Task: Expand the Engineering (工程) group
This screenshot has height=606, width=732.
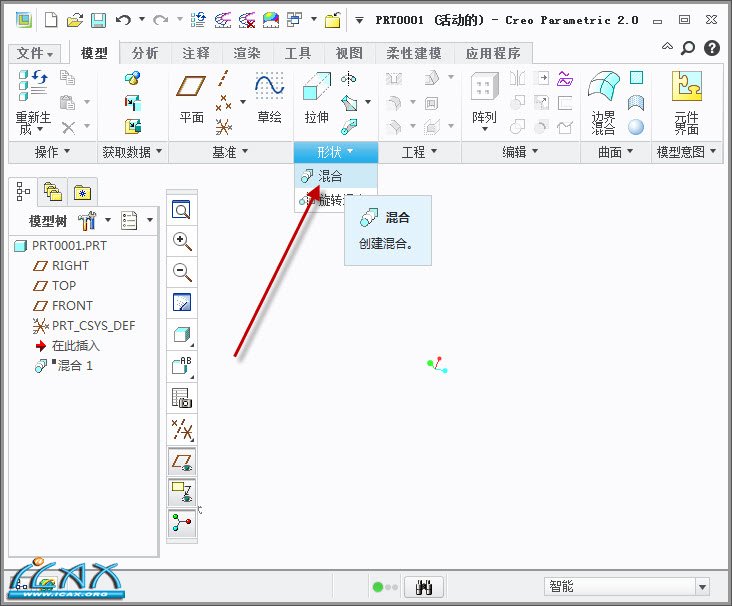Action: [419, 152]
